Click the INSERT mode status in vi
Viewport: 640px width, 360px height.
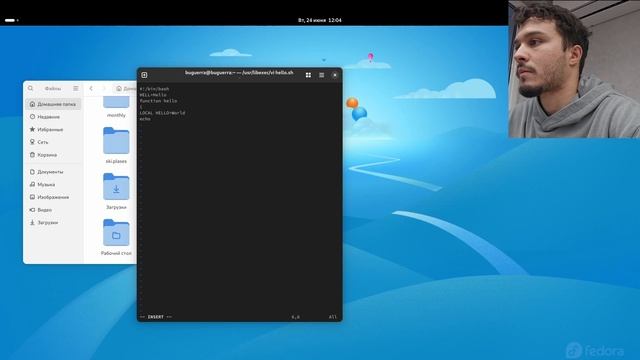(x=156, y=317)
